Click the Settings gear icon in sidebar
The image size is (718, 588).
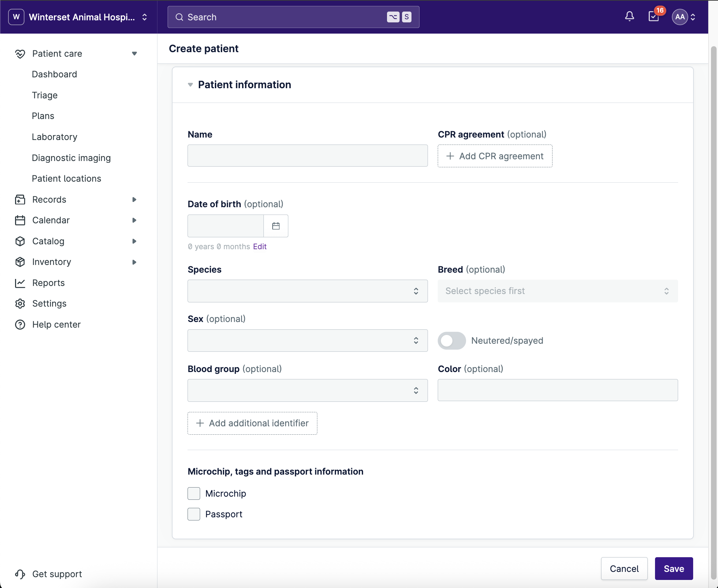[x=20, y=303]
